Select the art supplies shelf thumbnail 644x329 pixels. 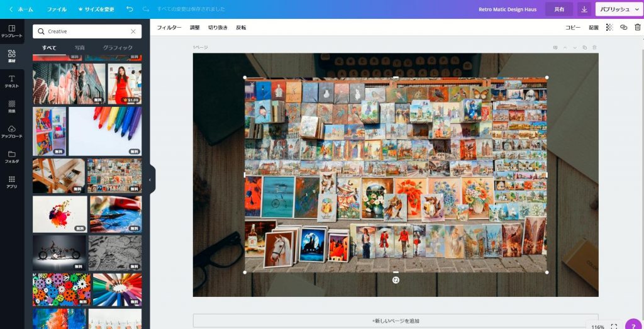[x=49, y=131]
